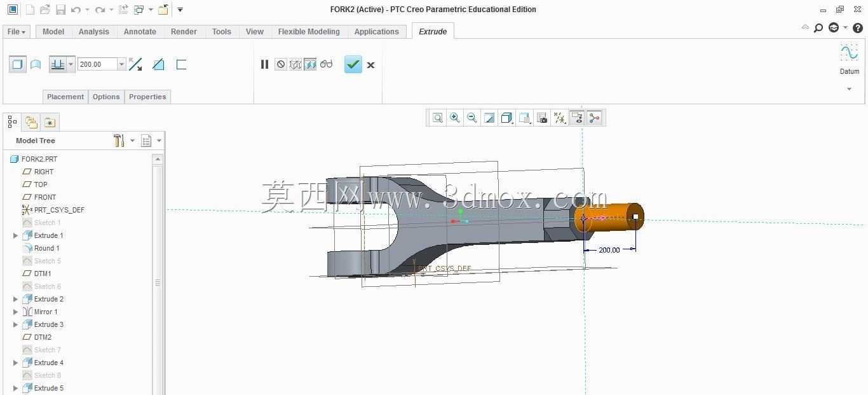Switch to Favorites navigator tab
Image resolution: width=868 pixels, height=395 pixels.
click(50, 121)
